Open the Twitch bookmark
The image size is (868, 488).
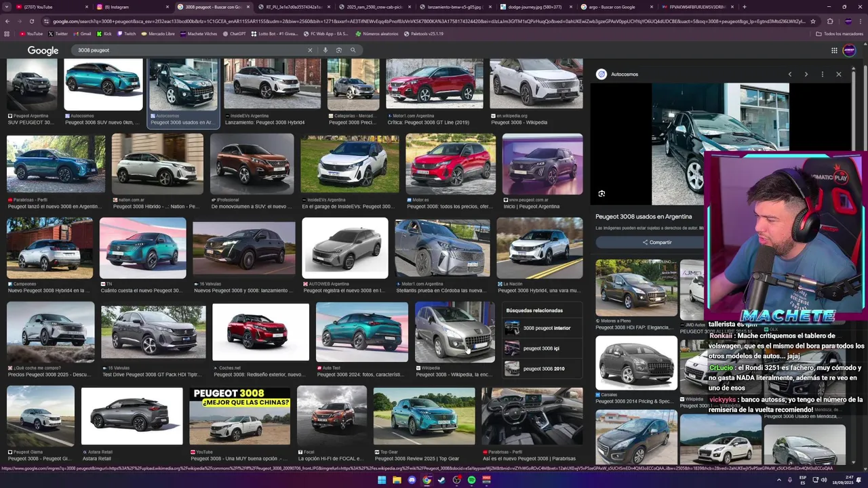[x=126, y=33]
